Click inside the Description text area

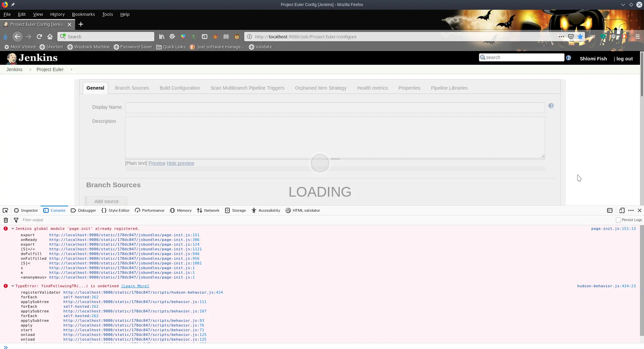click(335, 137)
